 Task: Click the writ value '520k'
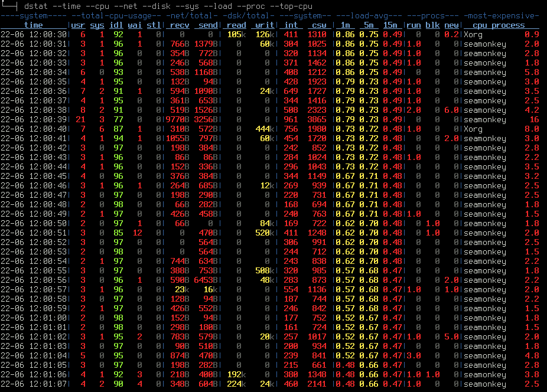(265, 233)
